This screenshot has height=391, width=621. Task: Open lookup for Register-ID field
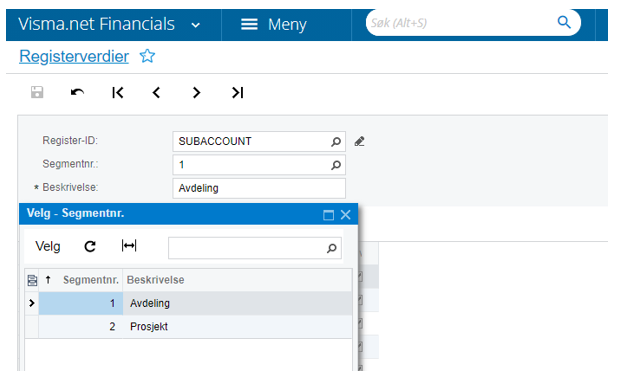(x=336, y=141)
